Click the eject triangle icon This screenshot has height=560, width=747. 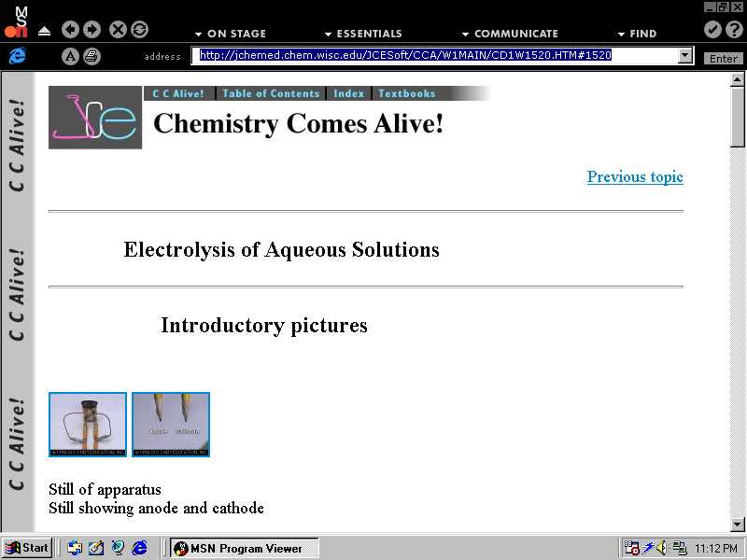(x=44, y=31)
